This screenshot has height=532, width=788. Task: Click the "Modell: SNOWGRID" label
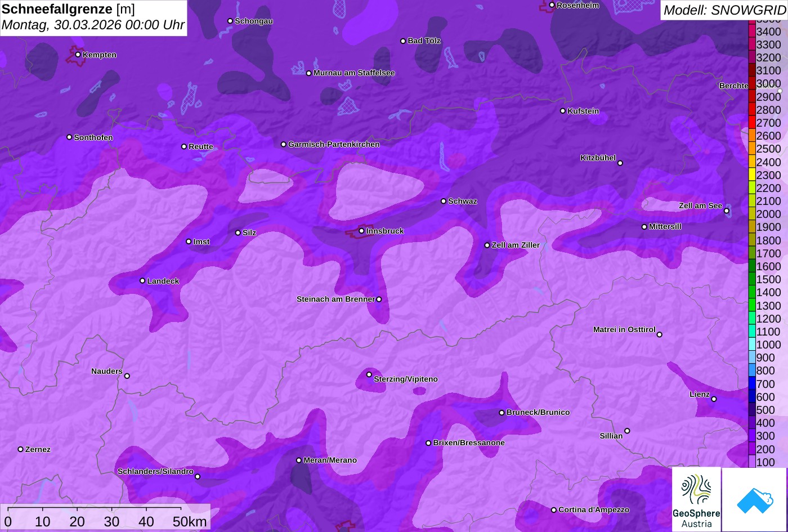point(724,10)
